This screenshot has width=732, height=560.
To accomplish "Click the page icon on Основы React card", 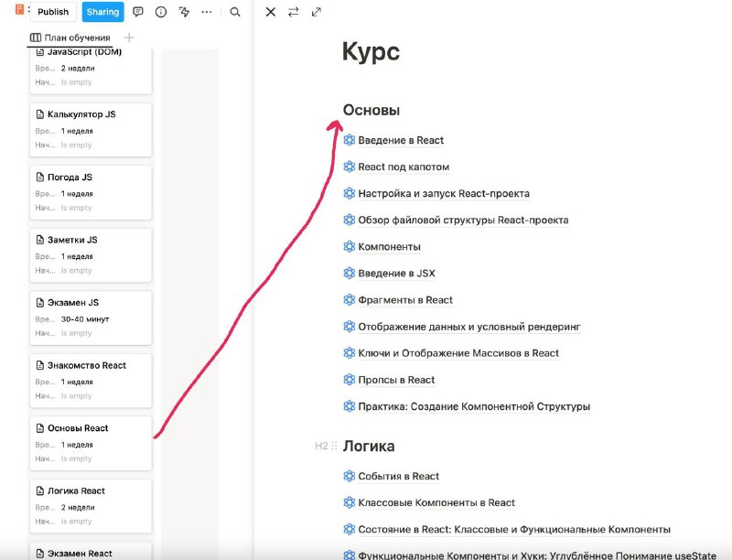I will click(x=40, y=428).
